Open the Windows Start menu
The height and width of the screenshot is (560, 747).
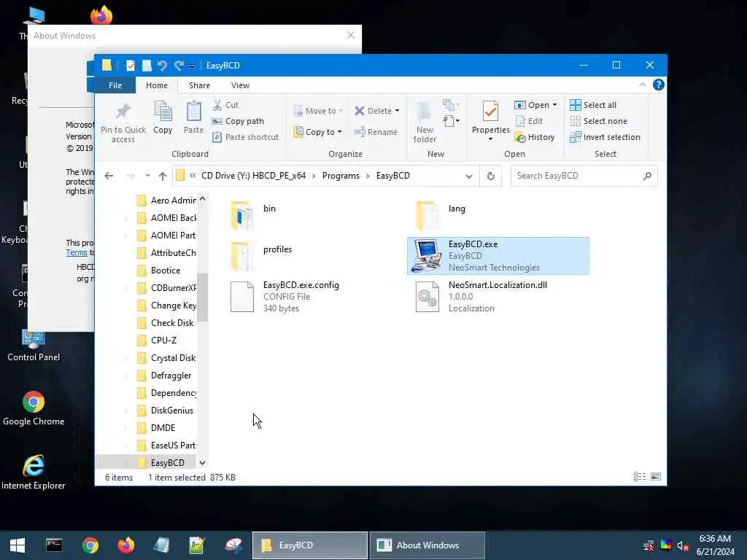click(18, 545)
